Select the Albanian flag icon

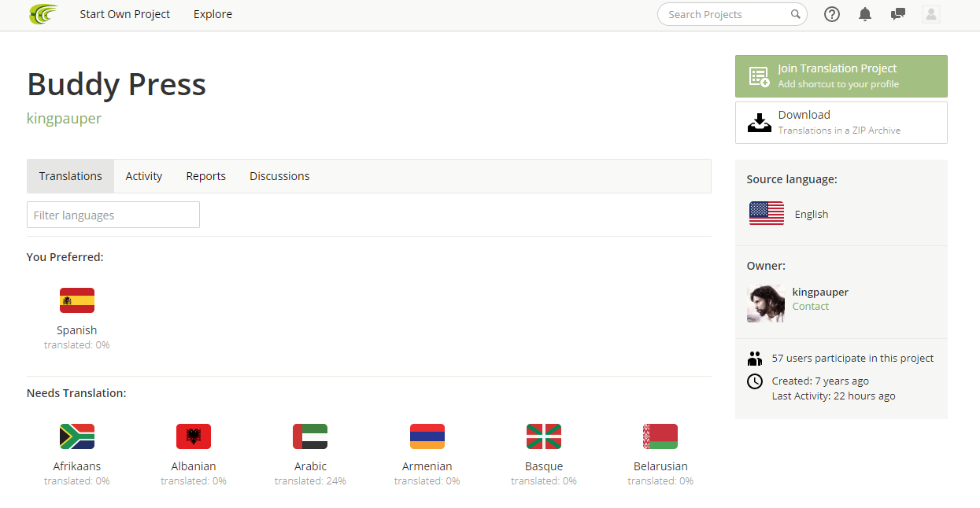click(194, 436)
